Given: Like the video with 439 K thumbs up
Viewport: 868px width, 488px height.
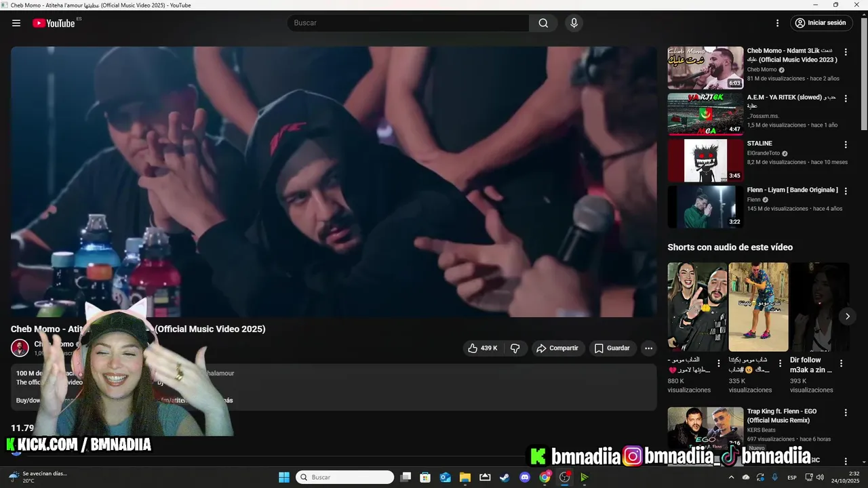Looking at the screenshot, I should [x=483, y=348].
